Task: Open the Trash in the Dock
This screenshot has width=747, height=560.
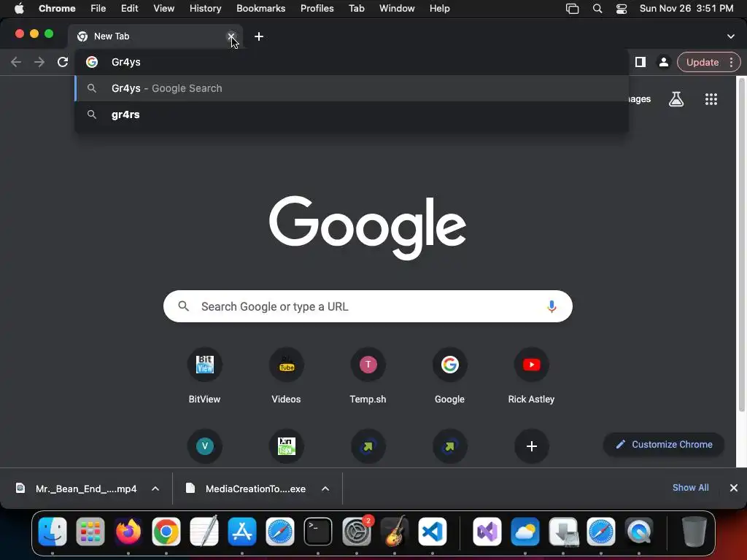Action: pos(694,532)
